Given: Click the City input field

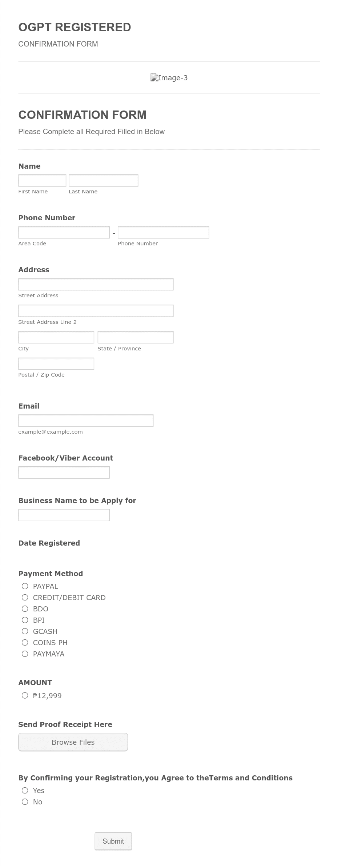Looking at the screenshot, I should (x=56, y=337).
